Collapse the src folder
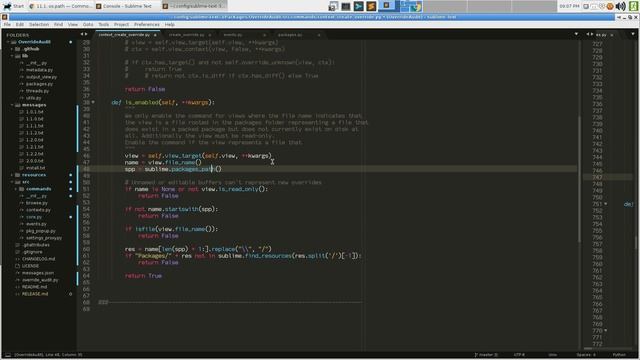 coord(12,182)
